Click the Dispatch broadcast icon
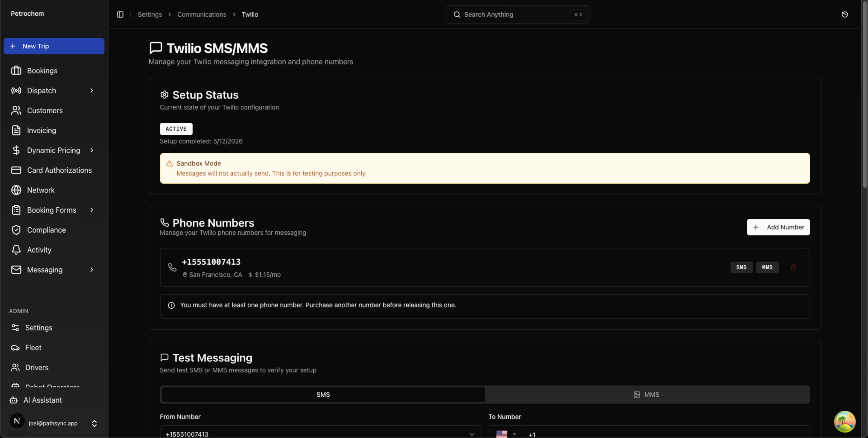 tap(16, 90)
